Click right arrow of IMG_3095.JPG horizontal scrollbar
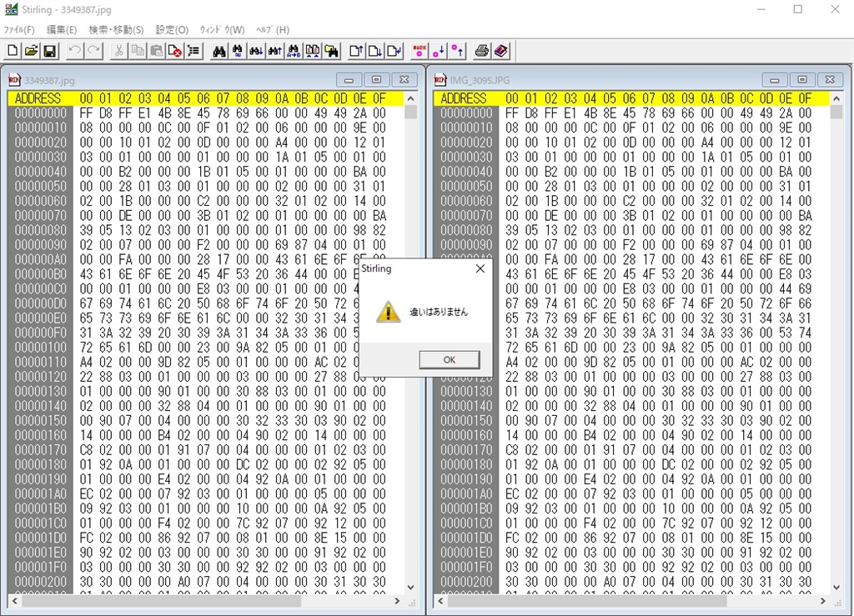 tap(824, 601)
